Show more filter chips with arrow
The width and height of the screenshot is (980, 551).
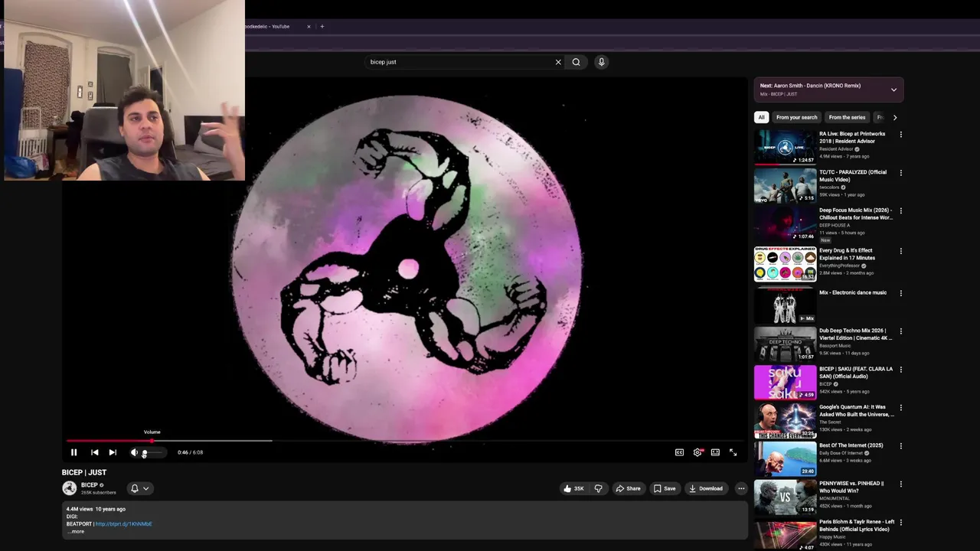pos(894,117)
